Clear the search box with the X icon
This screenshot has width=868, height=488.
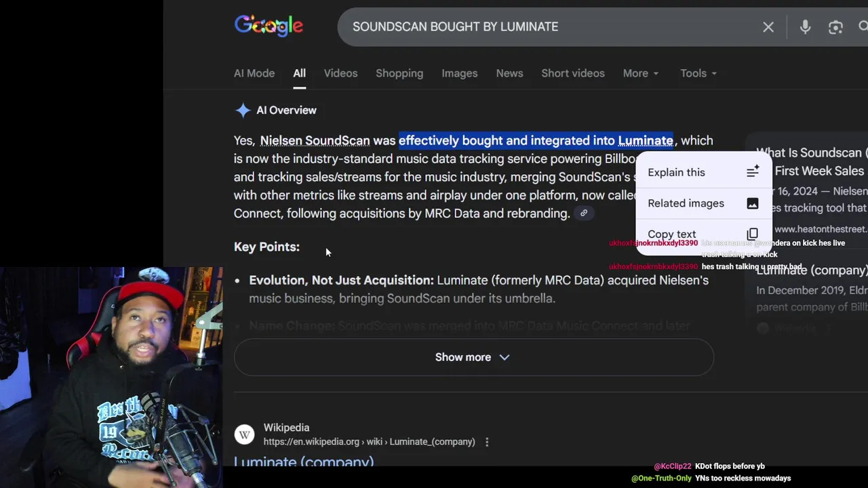pos(768,27)
